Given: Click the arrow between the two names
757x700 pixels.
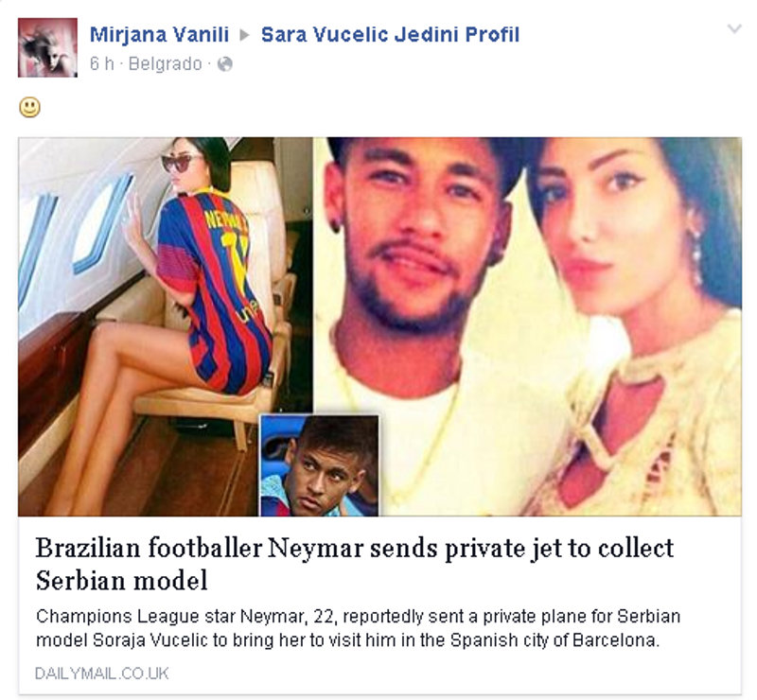Looking at the screenshot, I should (245, 35).
